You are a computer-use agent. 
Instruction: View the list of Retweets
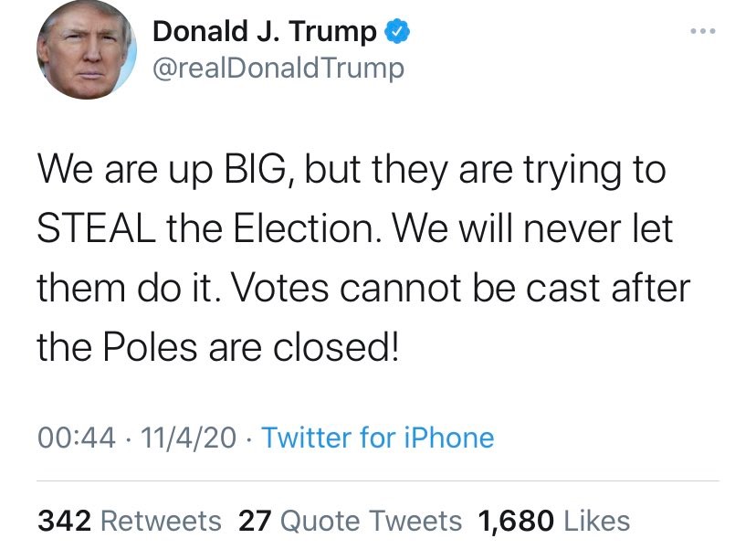tap(160, 521)
